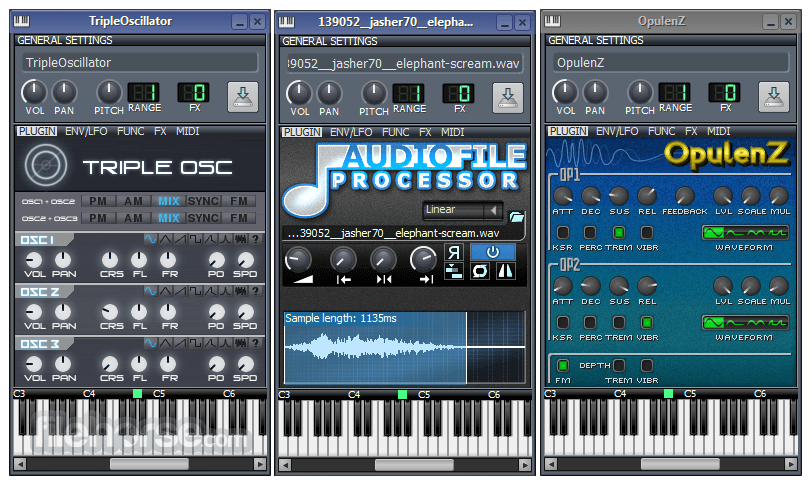811x483 pixels.
Task: Set OSC2+OSC3 modulation to PM
Action: pos(98,218)
